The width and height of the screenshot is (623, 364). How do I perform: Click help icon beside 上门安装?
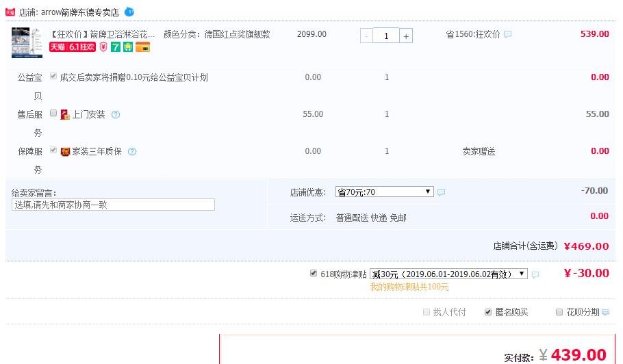click(116, 115)
